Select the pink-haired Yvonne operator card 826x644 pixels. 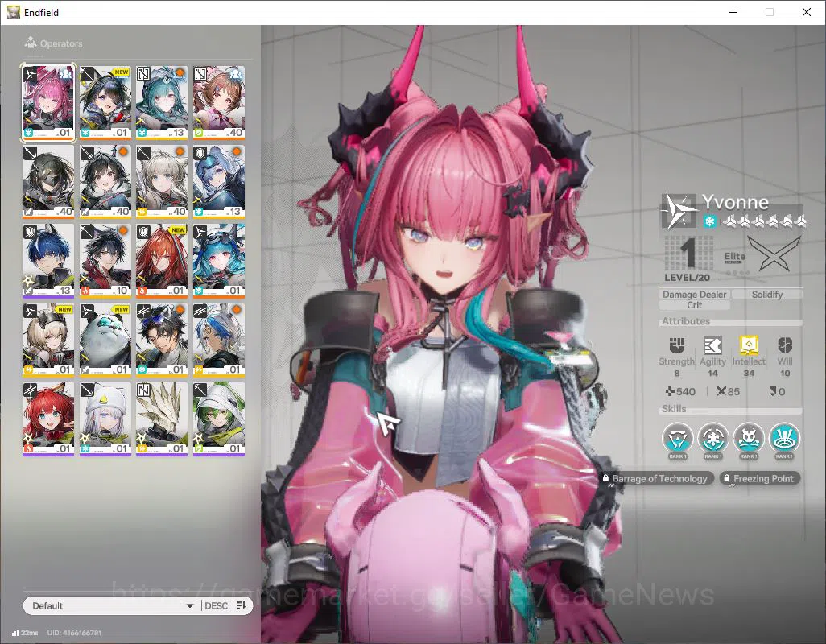(48, 103)
